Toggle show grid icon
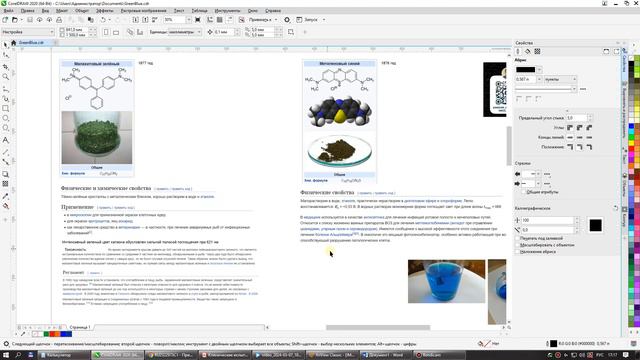640x360 pixels. click(x=220, y=20)
